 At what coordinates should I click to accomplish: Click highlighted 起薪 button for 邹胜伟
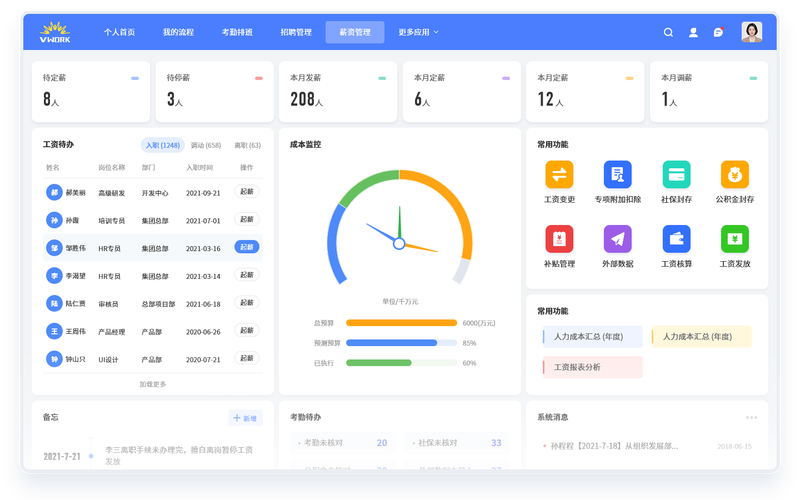pyautogui.click(x=247, y=247)
